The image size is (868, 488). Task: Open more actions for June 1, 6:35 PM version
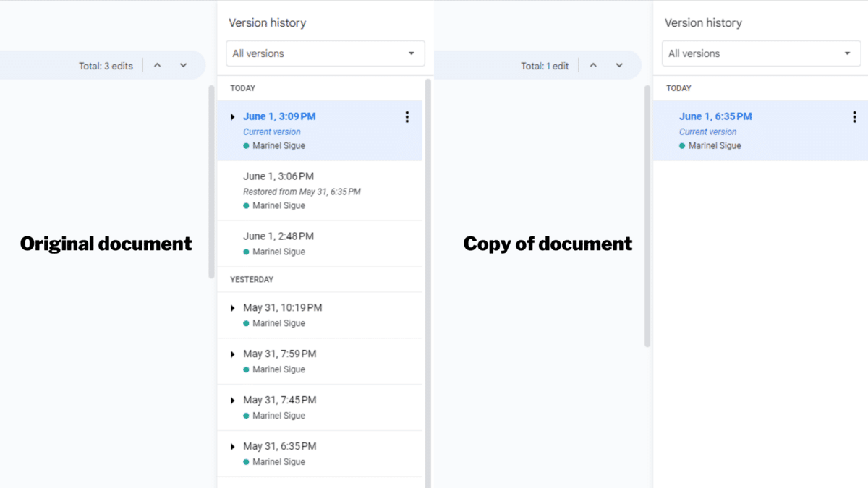pyautogui.click(x=854, y=116)
